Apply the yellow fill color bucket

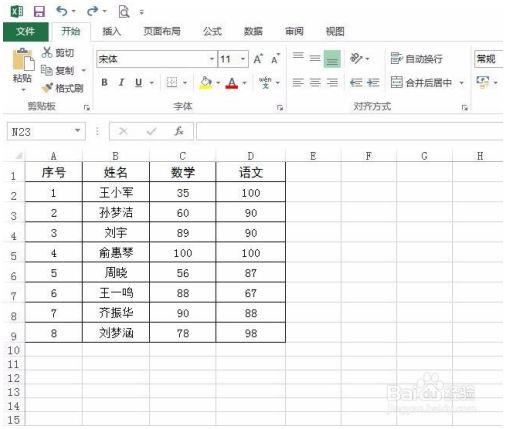click(206, 82)
